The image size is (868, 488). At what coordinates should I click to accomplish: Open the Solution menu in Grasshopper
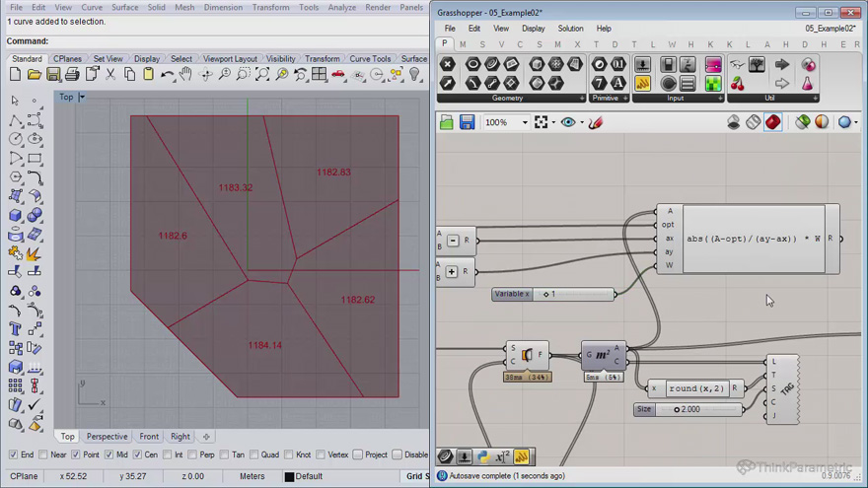[570, 29]
